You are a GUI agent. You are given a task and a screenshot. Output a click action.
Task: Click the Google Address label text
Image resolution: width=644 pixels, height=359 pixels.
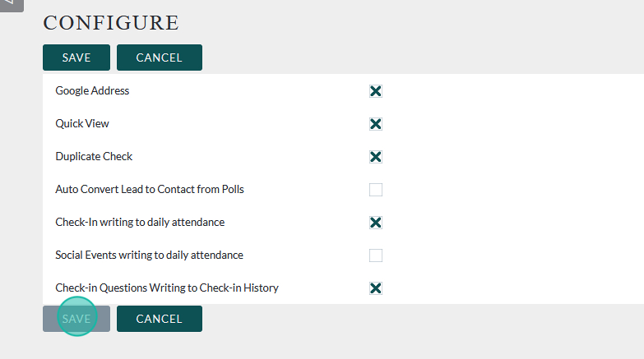tap(92, 90)
